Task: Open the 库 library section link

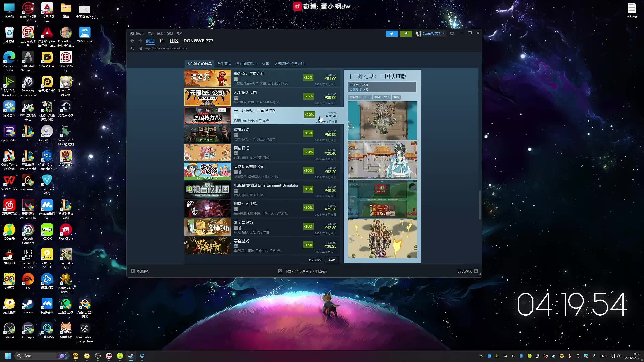Action: (x=162, y=41)
